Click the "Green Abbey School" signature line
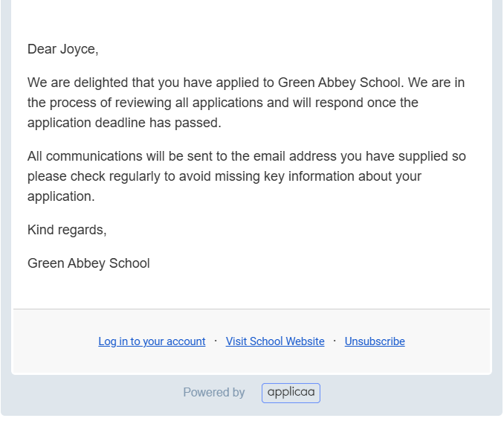This screenshot has height=421, width=504. (x=88, y=263)
